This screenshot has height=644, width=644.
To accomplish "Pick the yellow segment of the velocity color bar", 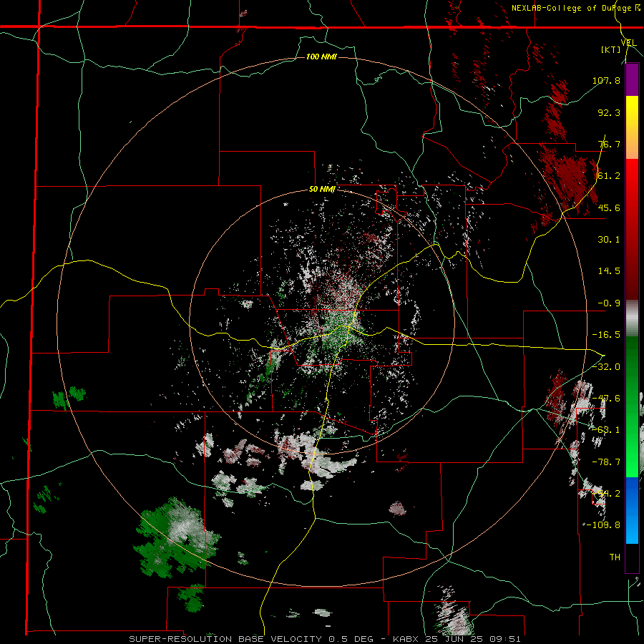I will click(632, 112).
